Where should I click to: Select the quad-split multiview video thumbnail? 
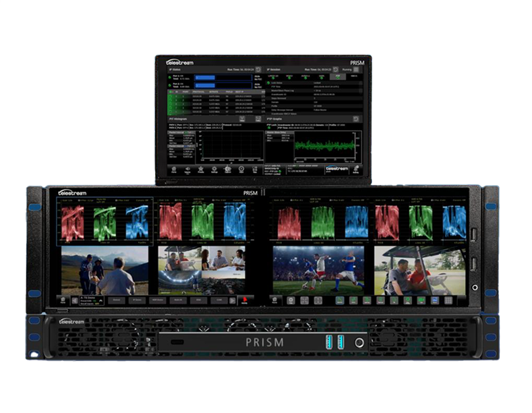click(202, 271)
